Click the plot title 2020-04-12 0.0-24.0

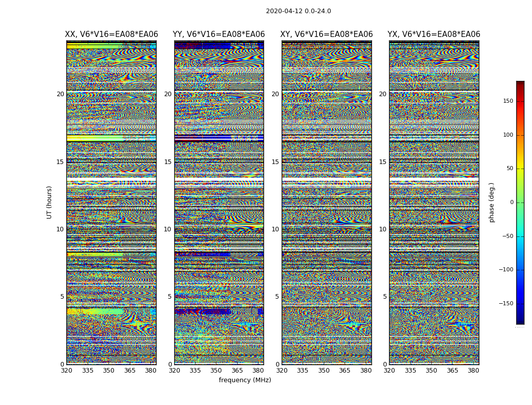point(298,11)
